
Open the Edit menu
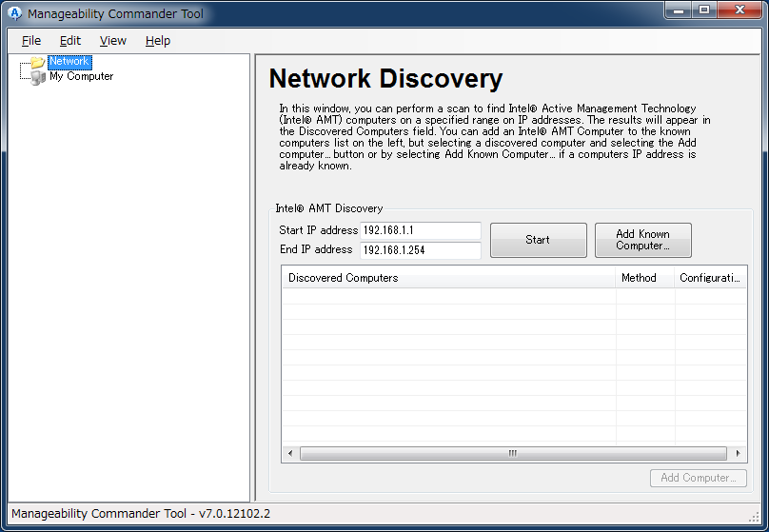[x=70, y=41]
